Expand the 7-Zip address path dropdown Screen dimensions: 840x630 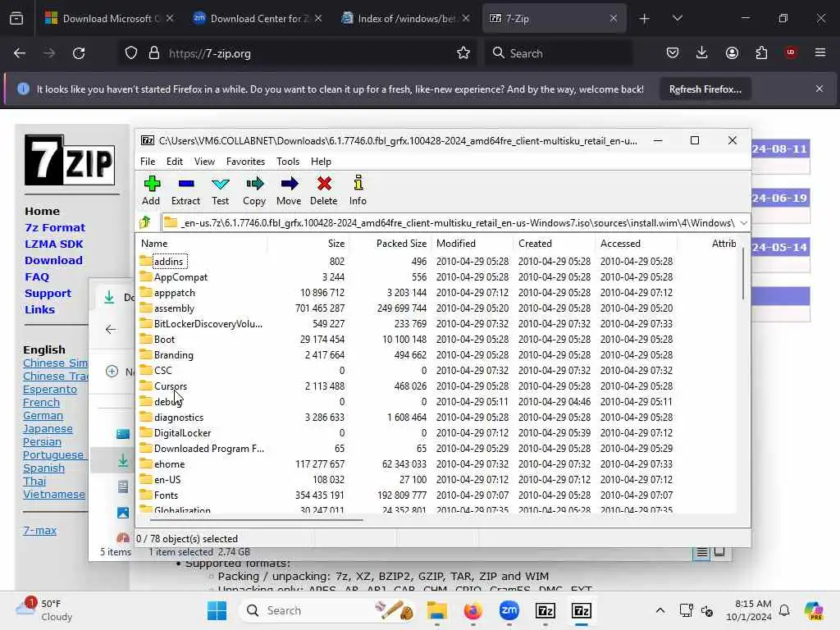point(743,222)
